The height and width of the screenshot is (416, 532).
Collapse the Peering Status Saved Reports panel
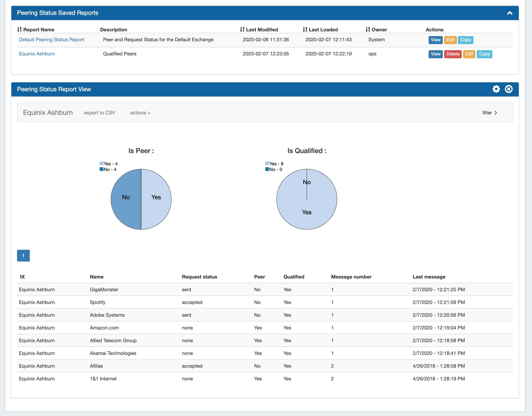(510, 13)
